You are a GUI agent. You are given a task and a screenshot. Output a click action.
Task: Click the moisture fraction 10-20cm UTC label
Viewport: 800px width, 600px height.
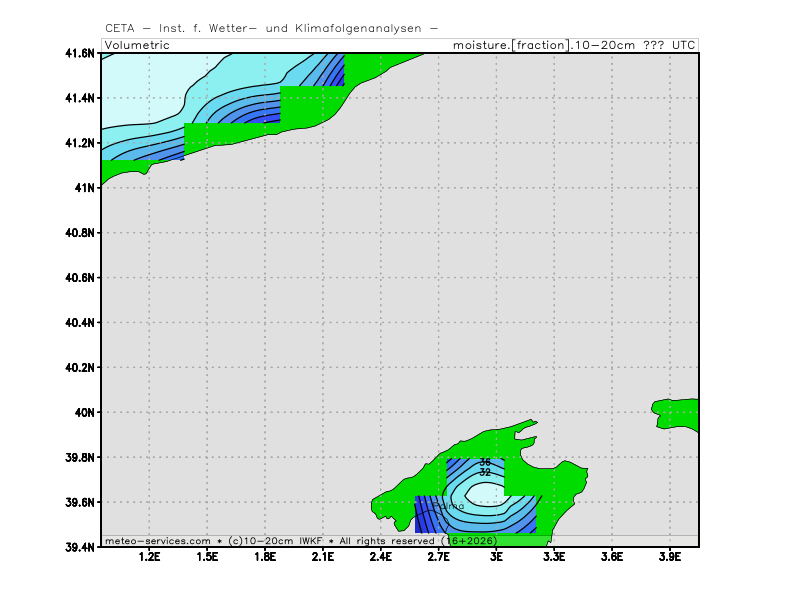pos(574,45)
